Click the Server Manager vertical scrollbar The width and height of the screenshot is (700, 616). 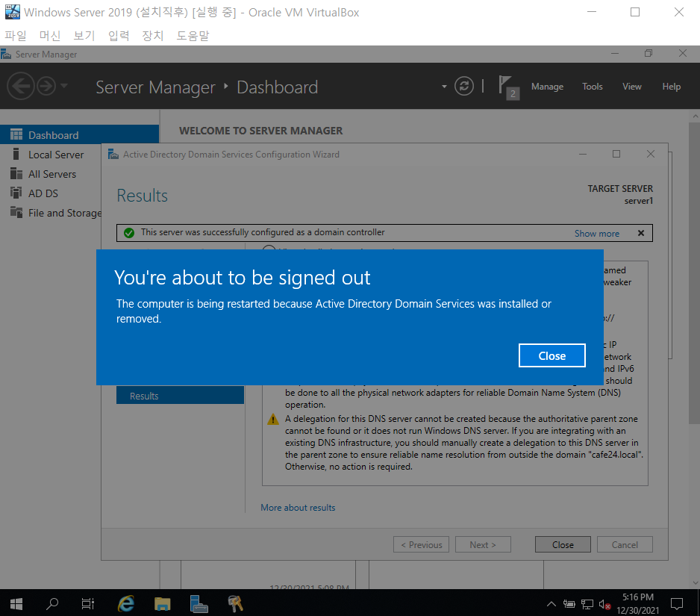pyautogui.click(x=695, y=273)
